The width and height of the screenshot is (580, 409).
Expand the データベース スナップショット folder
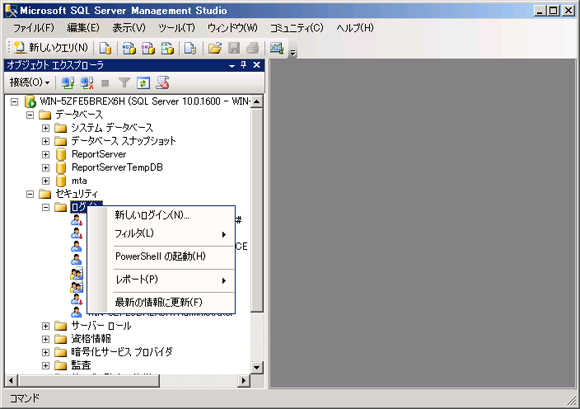[45, 141]
